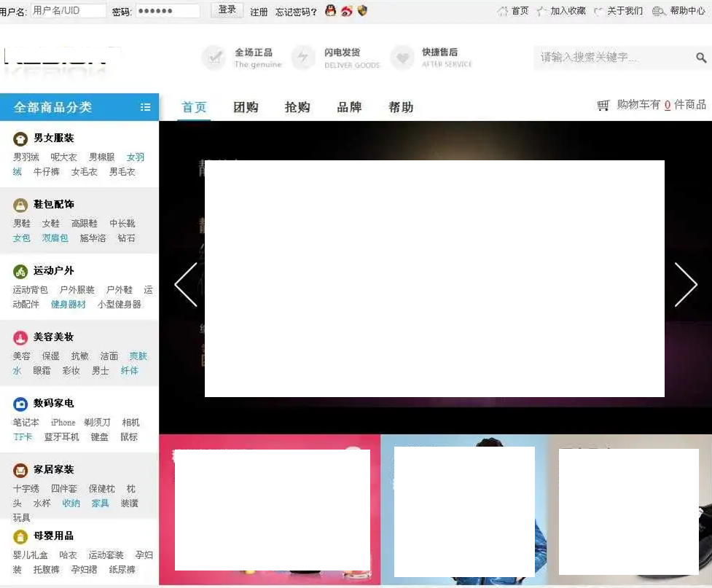Click the QQ login icon
This screenshot has width=712, height=588.
pos(329,11)
